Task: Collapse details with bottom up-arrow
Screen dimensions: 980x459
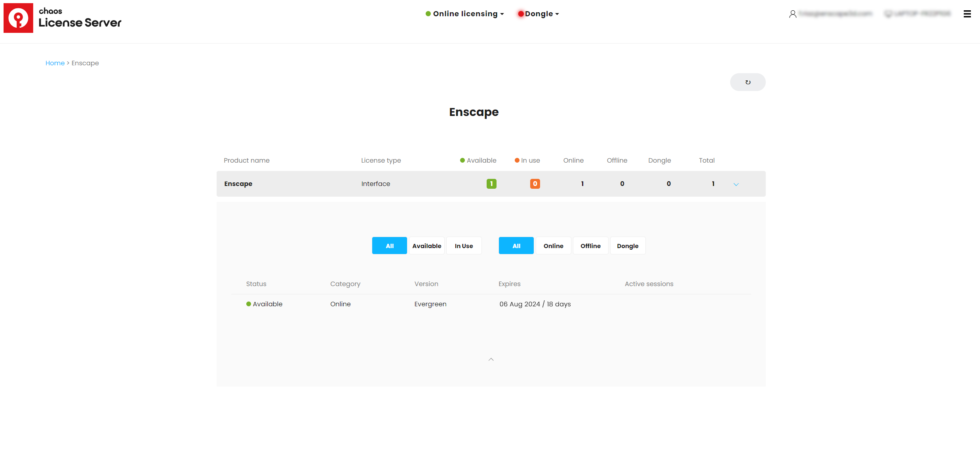Action: 491,359
